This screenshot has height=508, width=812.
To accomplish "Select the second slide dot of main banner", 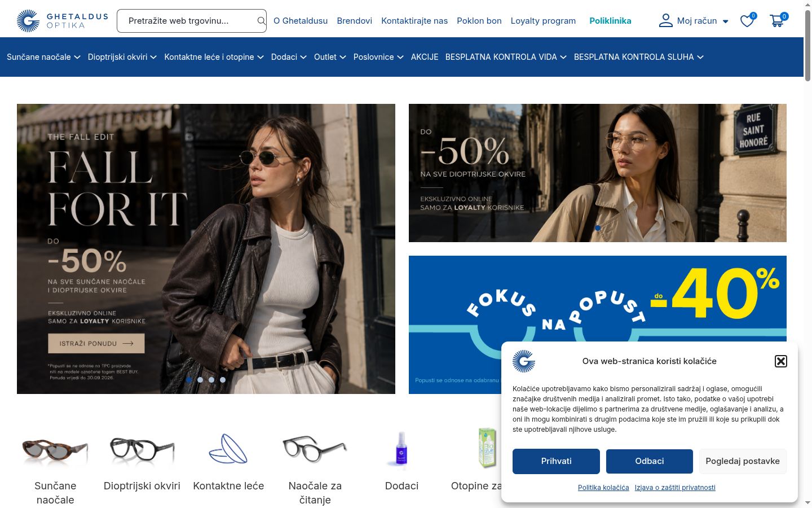I will (x=200, y=380).
